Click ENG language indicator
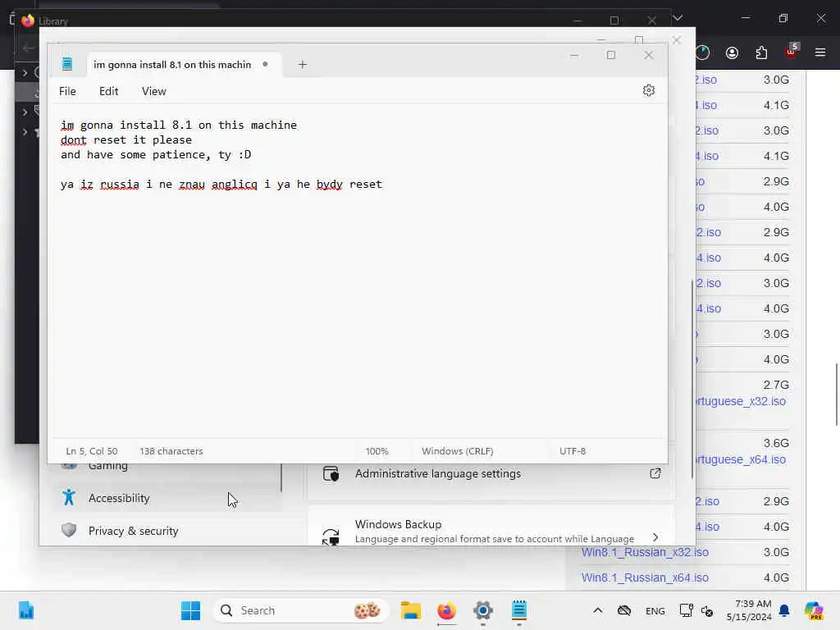Screen dimensions: 840x630 point(655,610)
